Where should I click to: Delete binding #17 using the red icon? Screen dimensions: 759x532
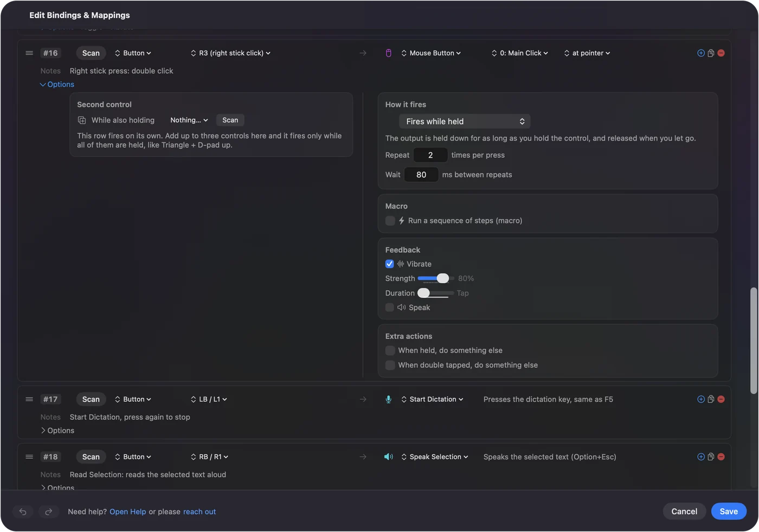(x=721, y=399)
